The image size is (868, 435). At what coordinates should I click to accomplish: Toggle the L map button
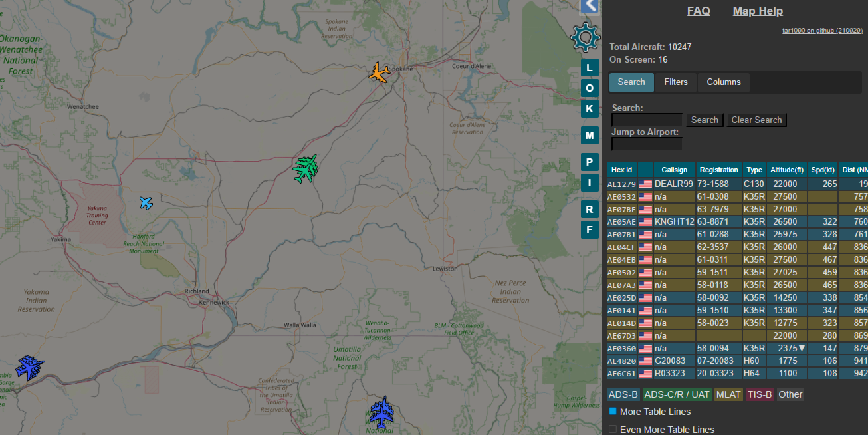click(x=590, y=68)
